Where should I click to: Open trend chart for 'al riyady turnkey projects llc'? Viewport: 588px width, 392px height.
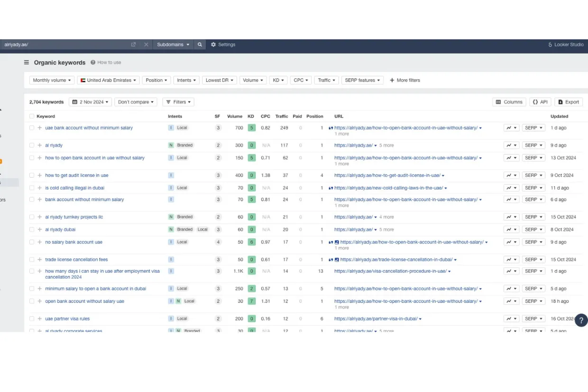click(511, 217)
